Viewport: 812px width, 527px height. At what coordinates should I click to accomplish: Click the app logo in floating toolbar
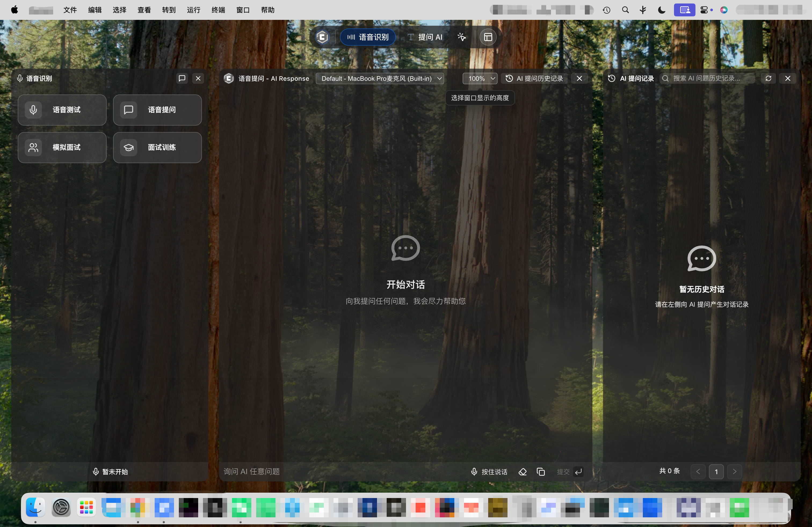tap(322, 37)
